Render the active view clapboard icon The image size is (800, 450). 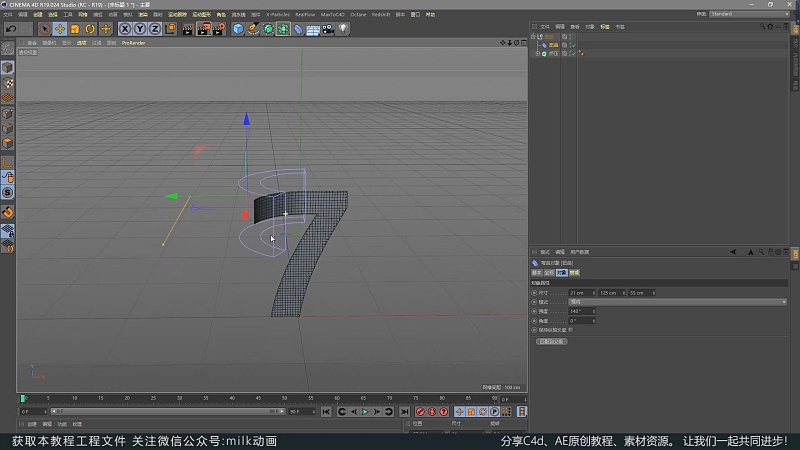point(188,29)
